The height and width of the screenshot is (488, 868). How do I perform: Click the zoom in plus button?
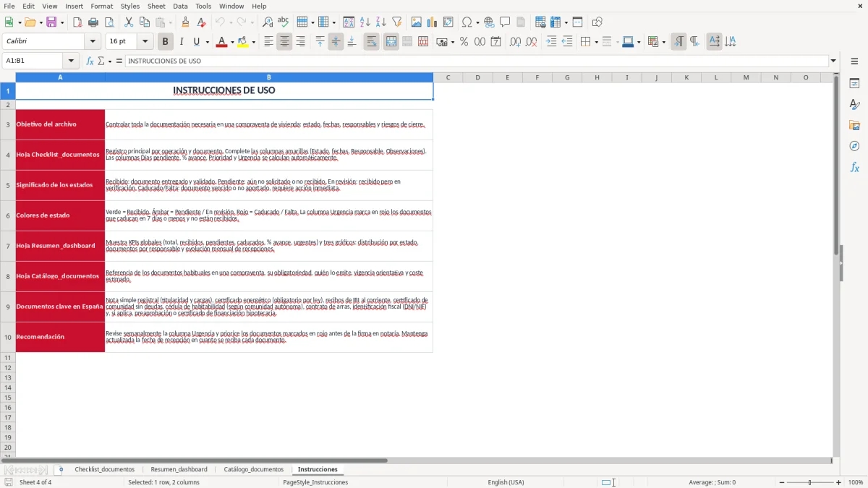(x=839, y=482)
